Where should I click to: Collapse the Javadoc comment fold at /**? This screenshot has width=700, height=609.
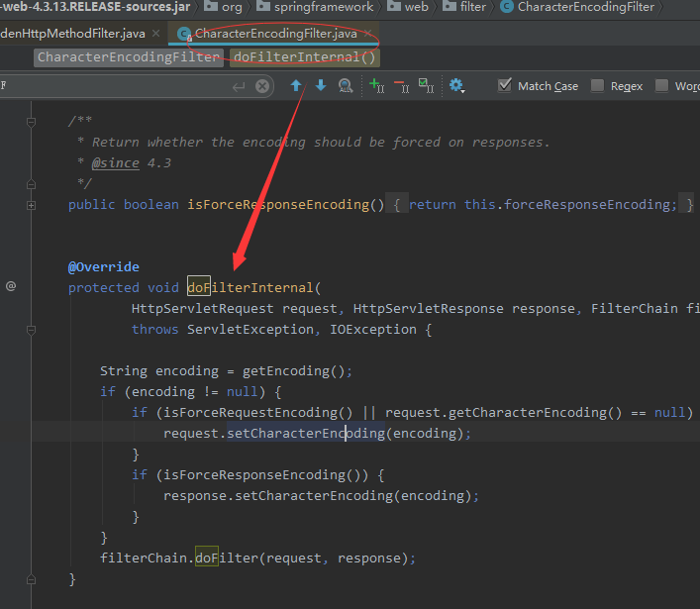(x=32, y=122)
